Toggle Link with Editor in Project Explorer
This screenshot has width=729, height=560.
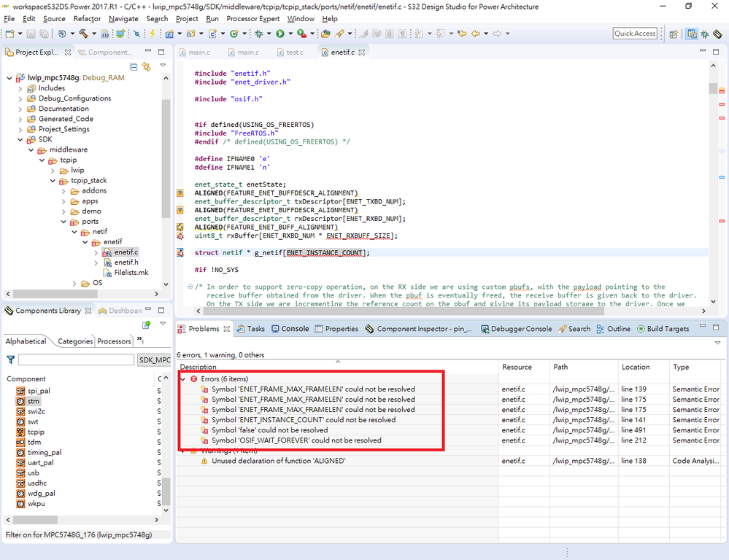tap(147, 66)
